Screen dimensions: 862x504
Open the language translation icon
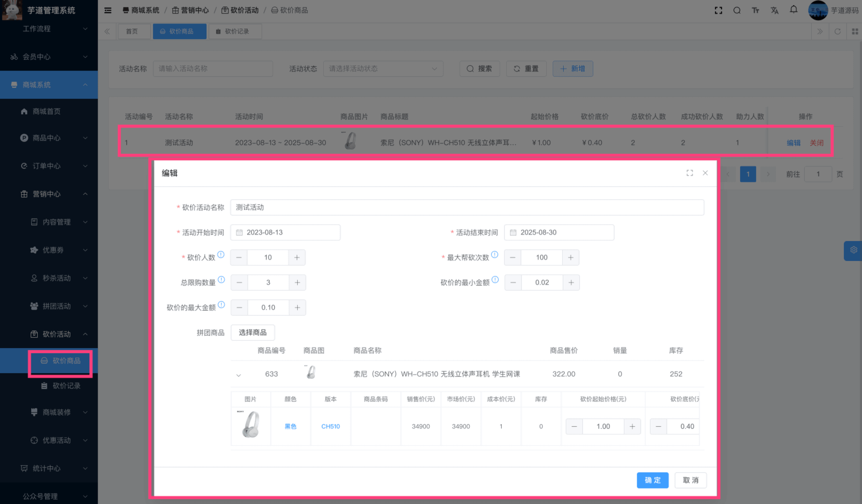pos(774,11)
